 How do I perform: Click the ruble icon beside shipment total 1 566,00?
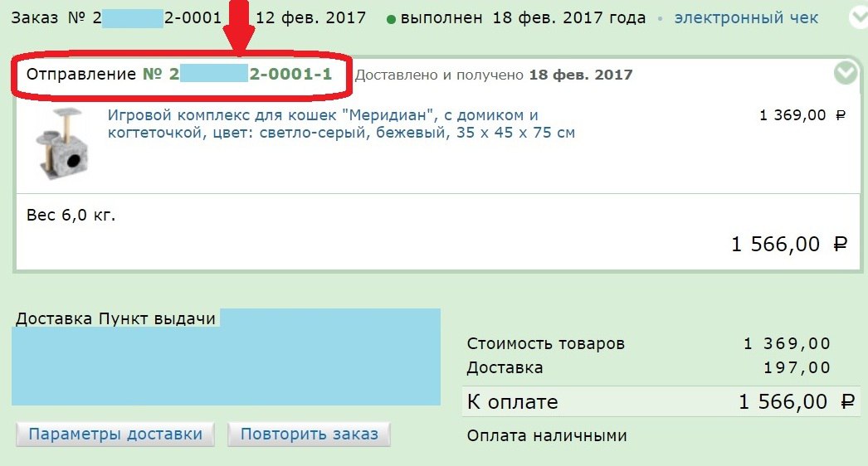[841, 244]
